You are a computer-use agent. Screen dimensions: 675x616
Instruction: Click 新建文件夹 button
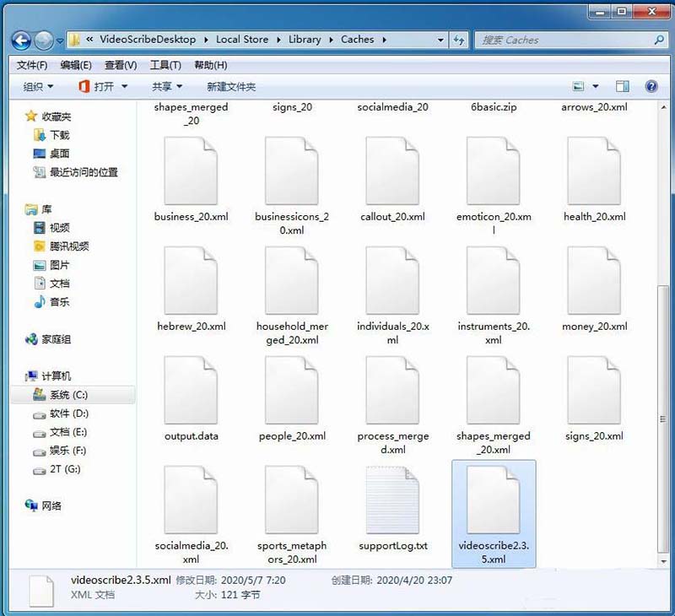231,87
